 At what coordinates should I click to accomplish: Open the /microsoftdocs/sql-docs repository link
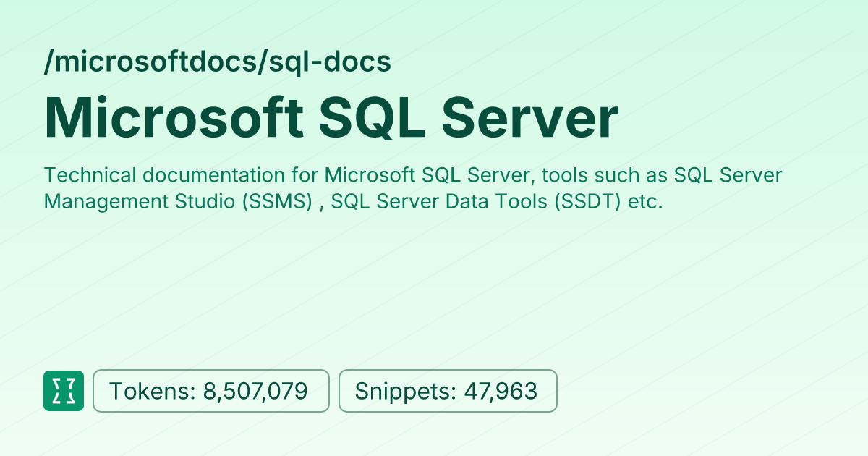pos(217,62)
